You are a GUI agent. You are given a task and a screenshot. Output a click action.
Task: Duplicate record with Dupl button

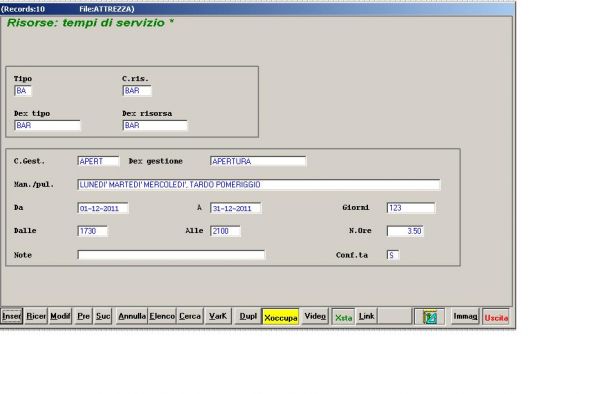pyautogui.click(x=248, y=316)
